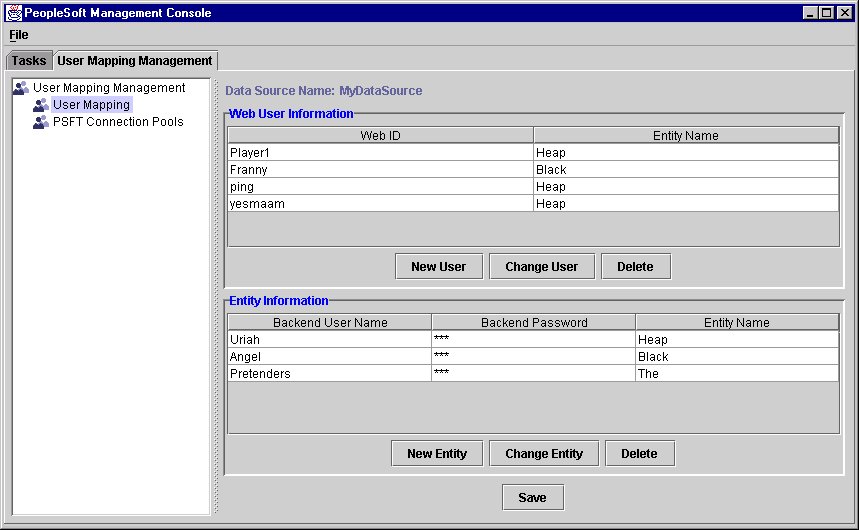Select the Uriah backend user cell

(x=330, y=339)
